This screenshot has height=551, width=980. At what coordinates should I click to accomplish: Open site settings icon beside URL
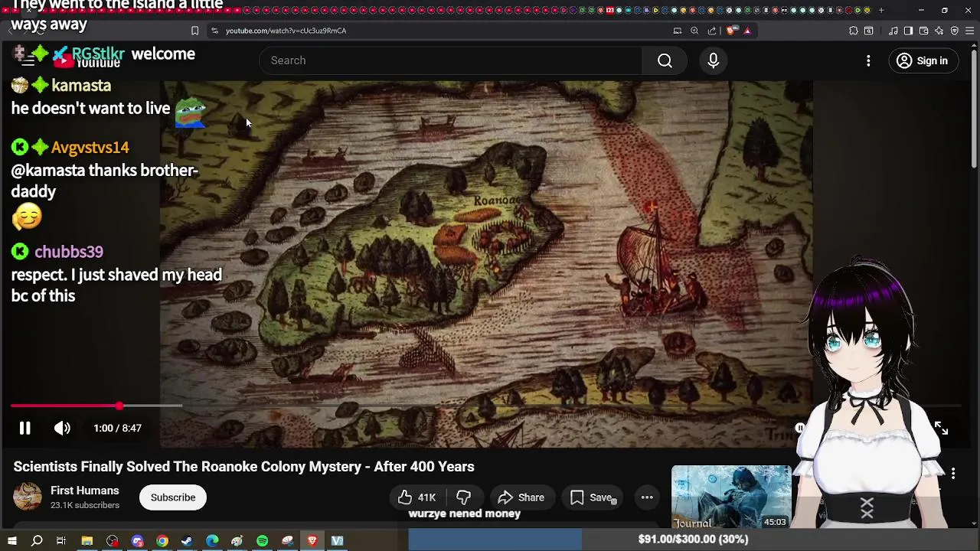pyautogui.click(x=214, y=31)
